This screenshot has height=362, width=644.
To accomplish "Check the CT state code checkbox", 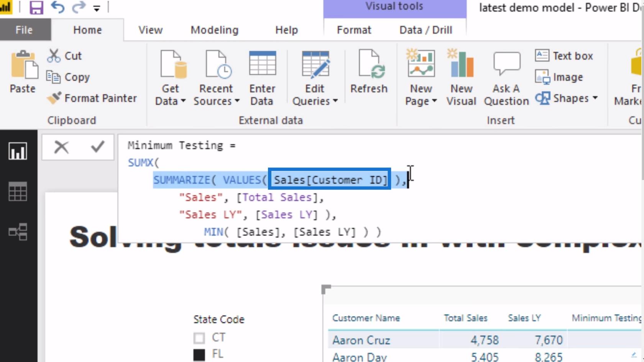I will coord(199,338).
